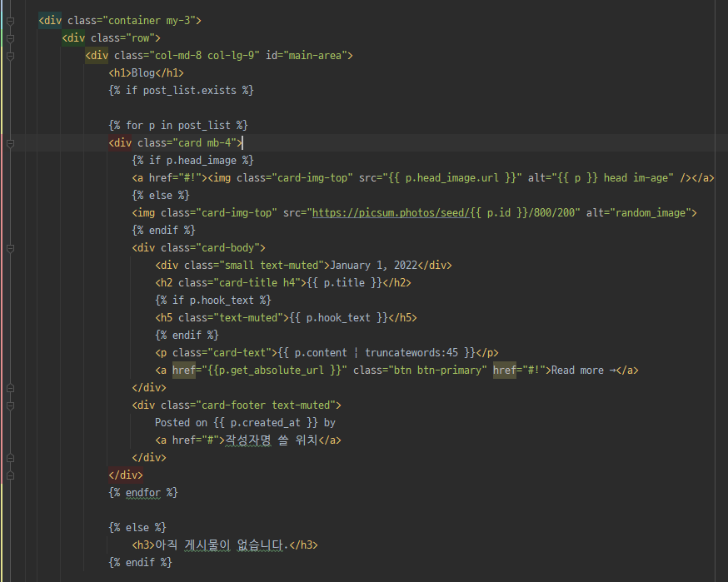
Task: Click fold-end marker of card-body's closing div
Action: tap(10, 388)
